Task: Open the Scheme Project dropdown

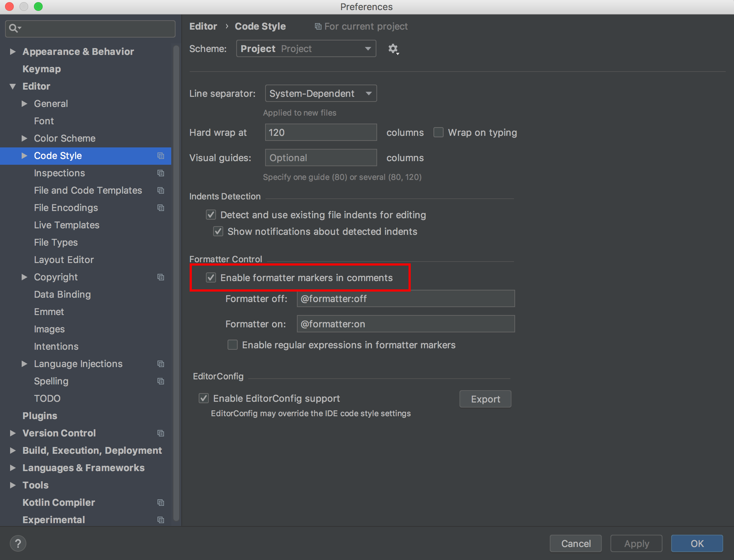Action: (x=306, y=48)
